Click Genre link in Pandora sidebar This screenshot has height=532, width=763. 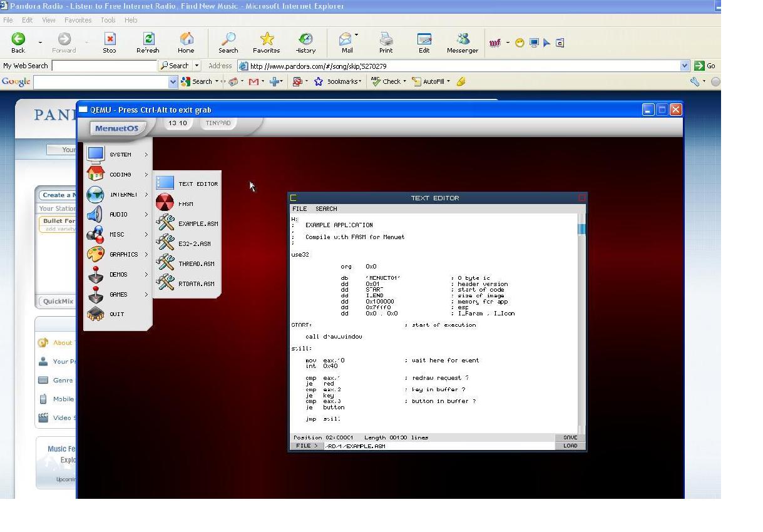(63, 380)
